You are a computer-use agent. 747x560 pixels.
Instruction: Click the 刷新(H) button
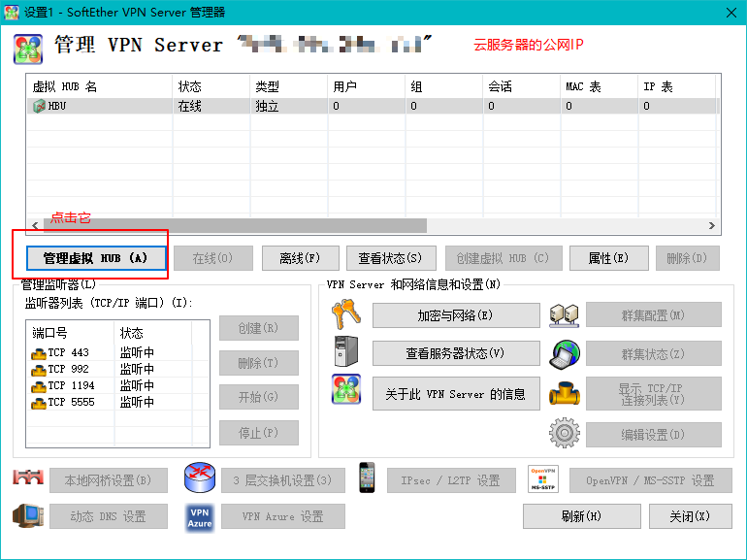coord(582,516)
